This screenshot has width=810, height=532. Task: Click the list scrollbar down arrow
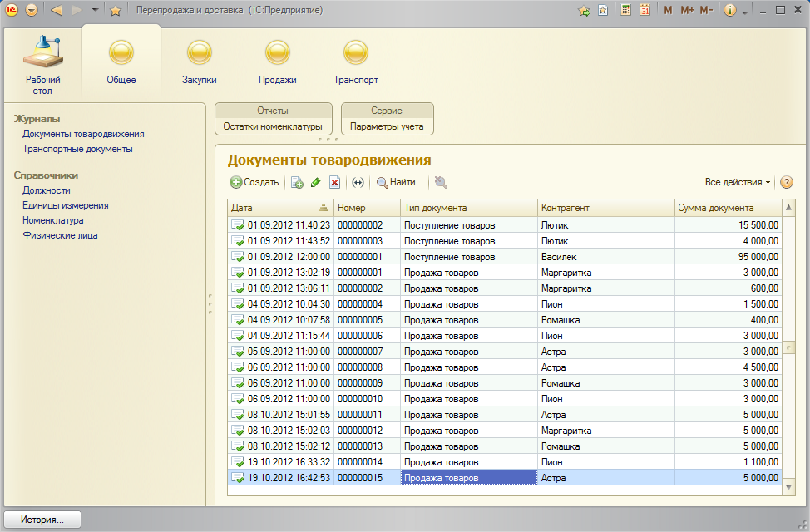tap(789, 487)
